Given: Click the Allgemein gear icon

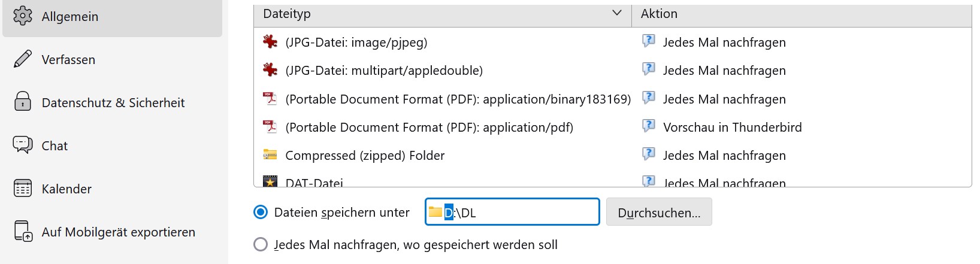Looking at the screenshot, I should click(23, 16).
